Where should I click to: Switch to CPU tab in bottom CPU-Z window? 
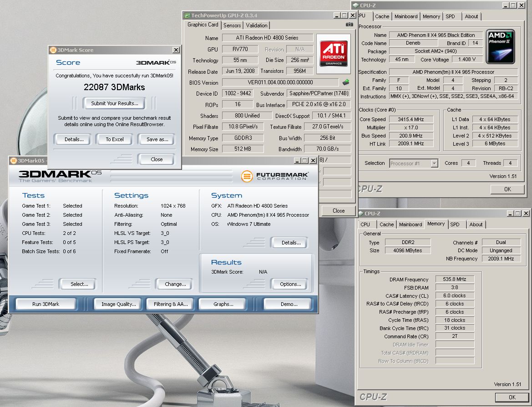(x=365, y=224)
